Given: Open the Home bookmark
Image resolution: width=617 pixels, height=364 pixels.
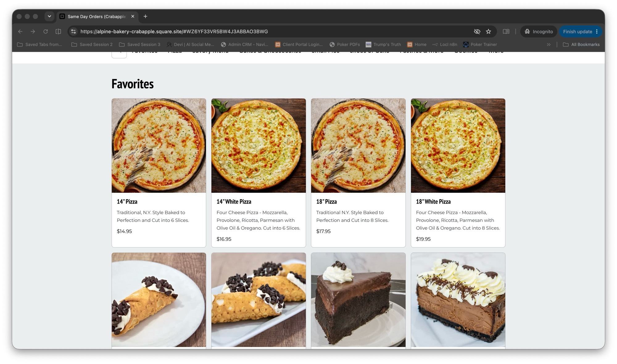Looking at the screenshot, I should click(x=417, y=44).
